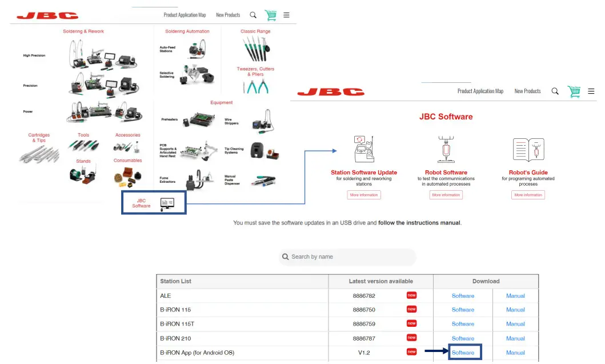Open the Robot's Guide book icon
This screenshot has height=364, width=605.
click(x=528, y=150)
